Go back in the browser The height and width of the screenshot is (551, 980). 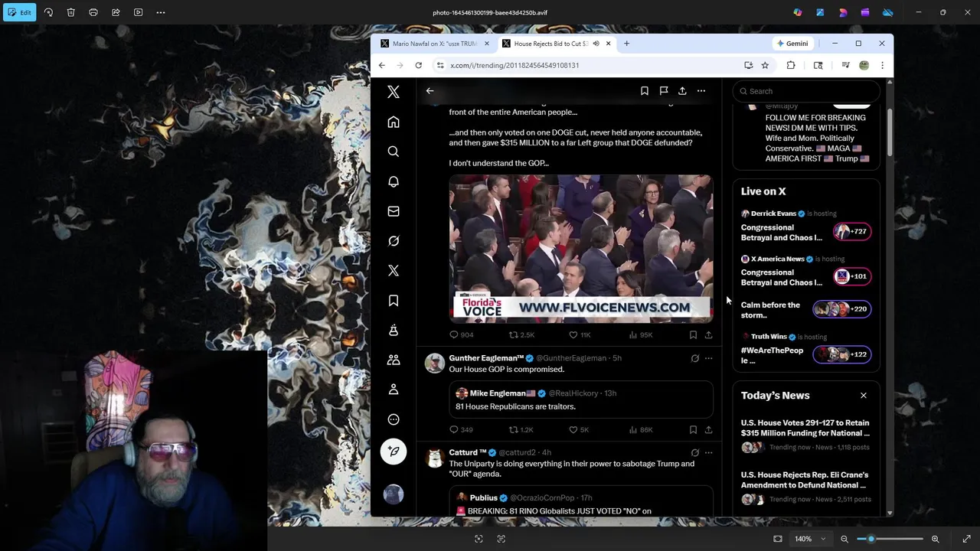point(382,65)
